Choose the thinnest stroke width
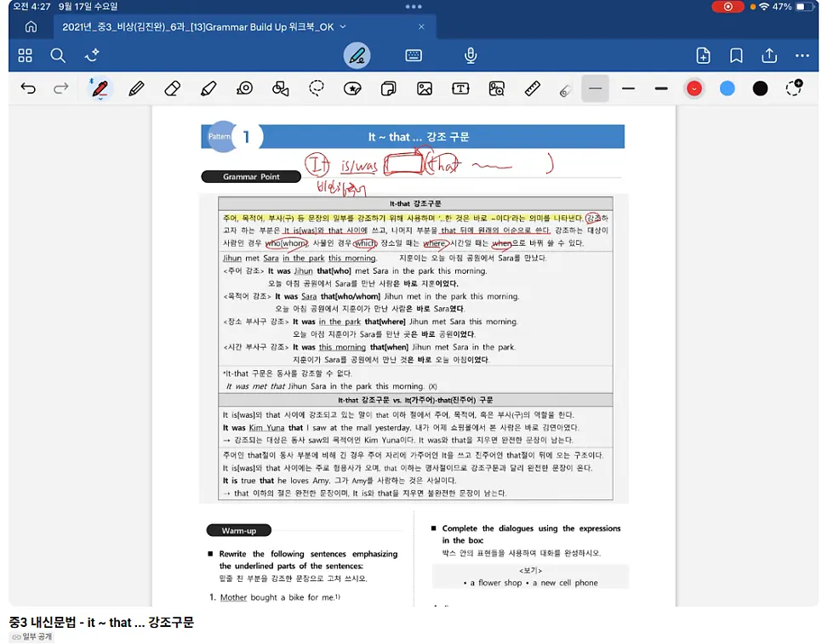The image size is (822, 644). click(595, 88)
